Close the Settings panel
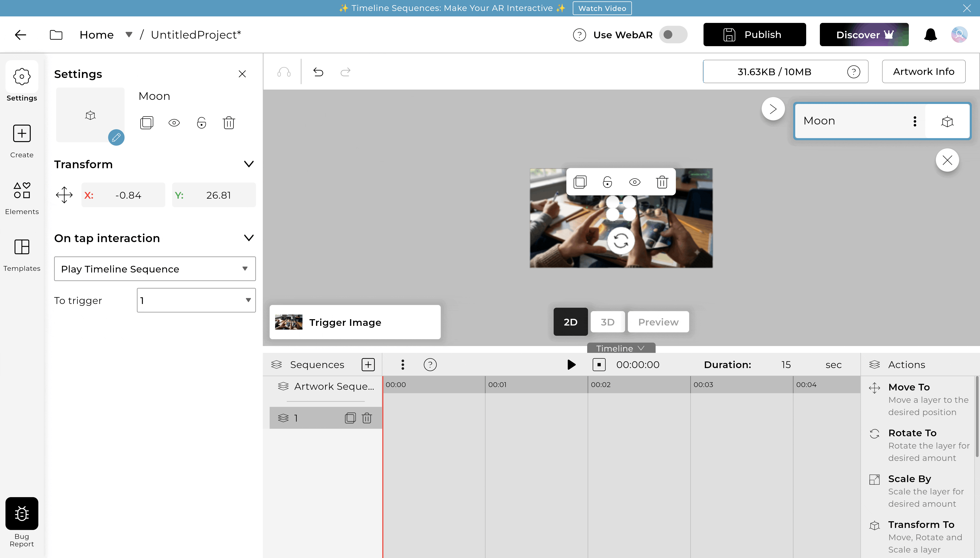Viewport: 980px width, 558px height. coord(242,74)
